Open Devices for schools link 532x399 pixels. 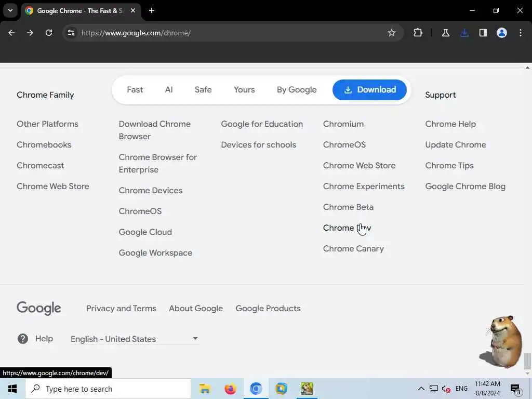point(258,144)
